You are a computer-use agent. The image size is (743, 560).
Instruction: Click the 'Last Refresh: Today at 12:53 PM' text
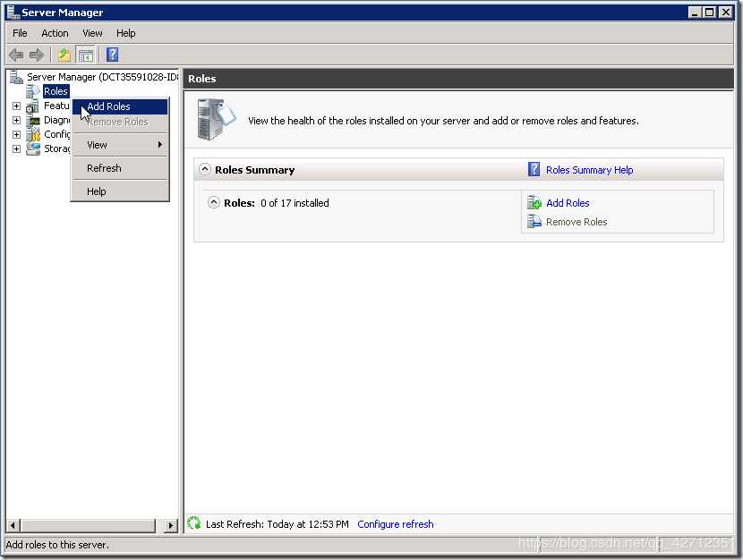click(x=278, y=524)
